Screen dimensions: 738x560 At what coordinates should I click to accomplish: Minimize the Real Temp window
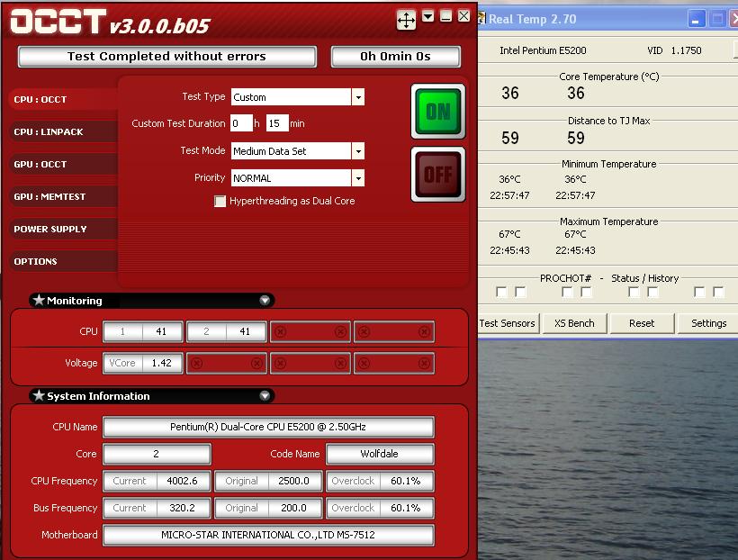coord(696,19)
